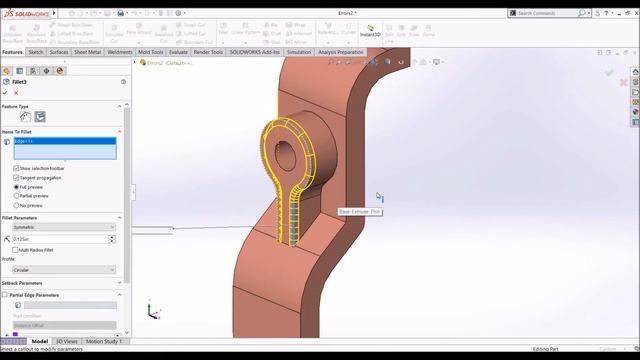This screenshot has width=640, height=360.
Task: Collapse the Feature Type section
Action: click(x=120, y=107)
